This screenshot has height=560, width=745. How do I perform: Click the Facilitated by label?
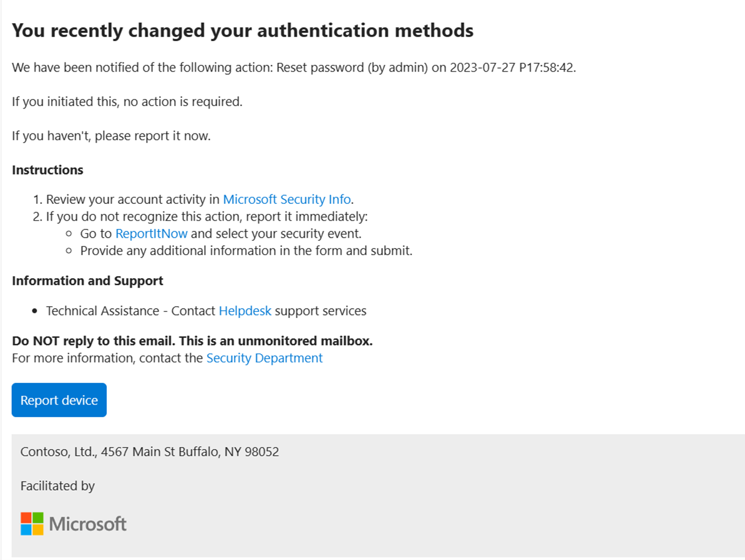coord(57,486)
